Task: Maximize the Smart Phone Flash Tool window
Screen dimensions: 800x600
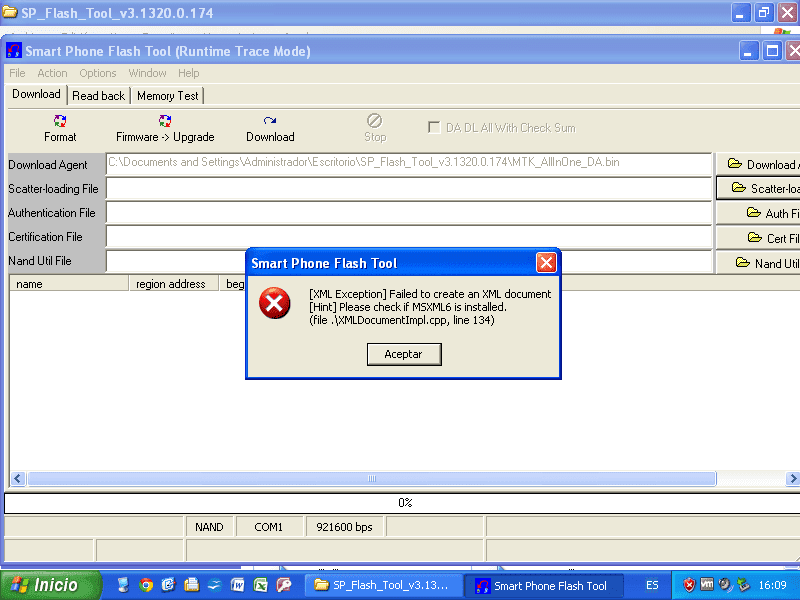Action: (x=772, y=51)
